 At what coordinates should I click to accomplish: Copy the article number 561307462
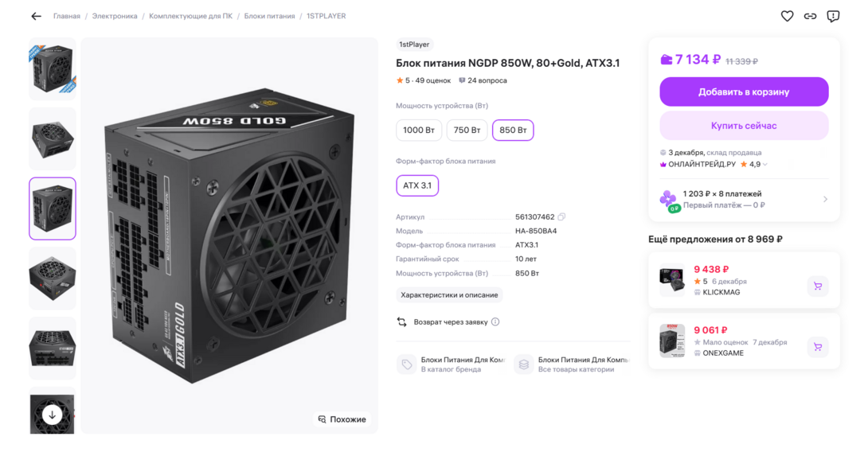click(x=562, y=216)
